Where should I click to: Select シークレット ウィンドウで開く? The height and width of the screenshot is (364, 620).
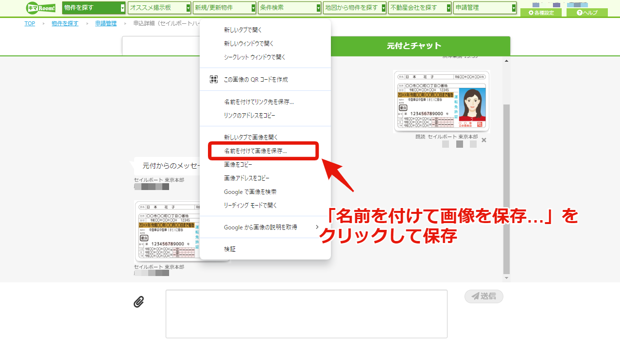tap(265, 57)
